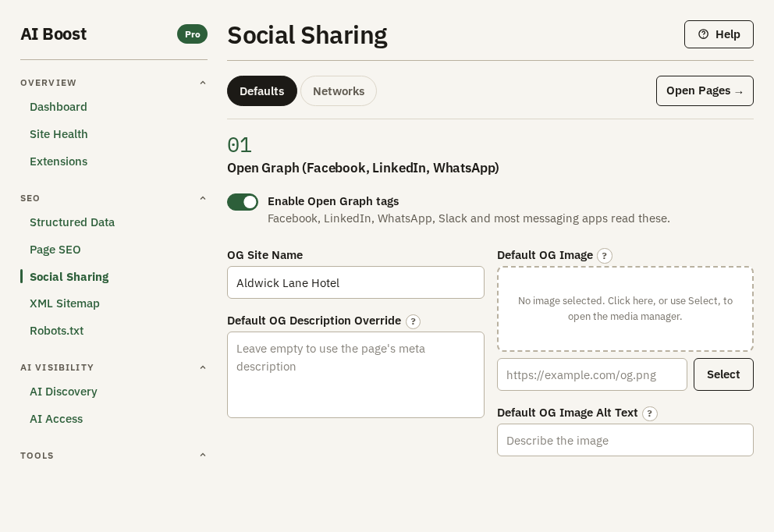Click the OG image URL input field
Image resolution: width=774 pixels, height=532 pixels.
point(592,374)
